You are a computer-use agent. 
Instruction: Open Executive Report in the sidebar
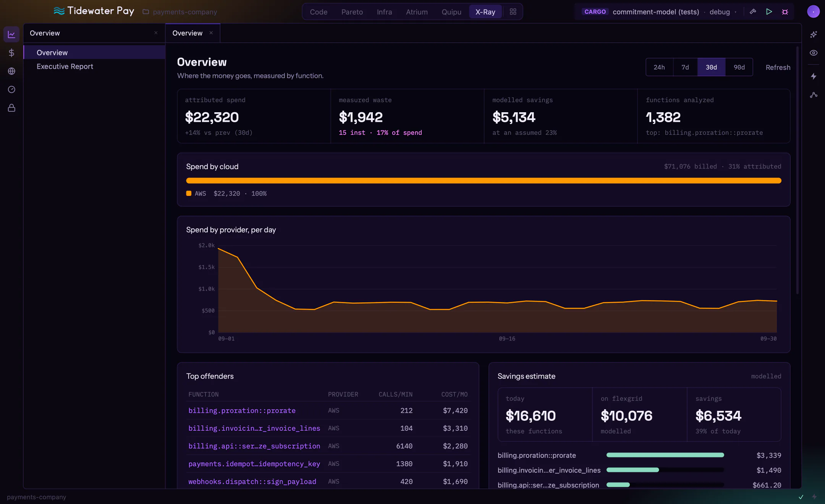pos(94,66)
